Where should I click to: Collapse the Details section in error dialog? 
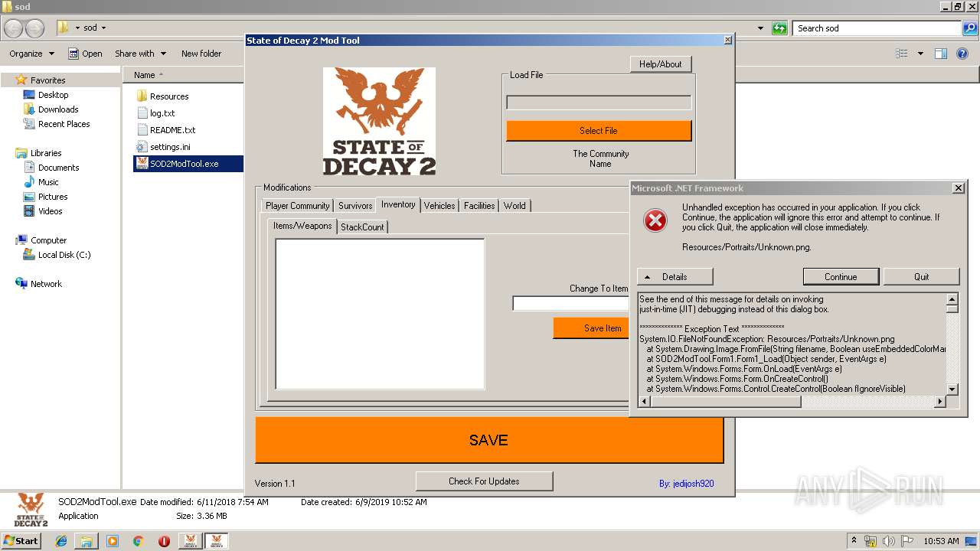(x=675, y=277)
